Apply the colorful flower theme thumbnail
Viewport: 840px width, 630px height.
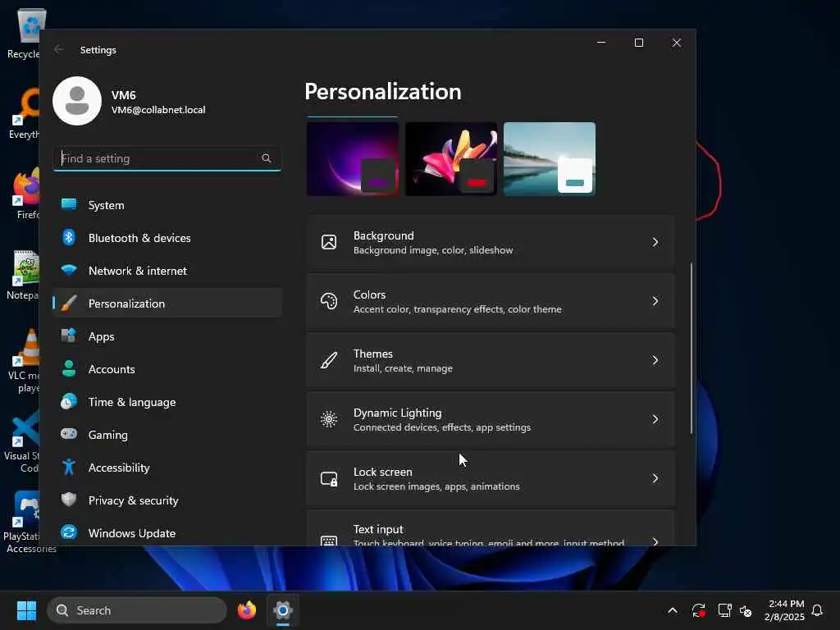(451, 158)
